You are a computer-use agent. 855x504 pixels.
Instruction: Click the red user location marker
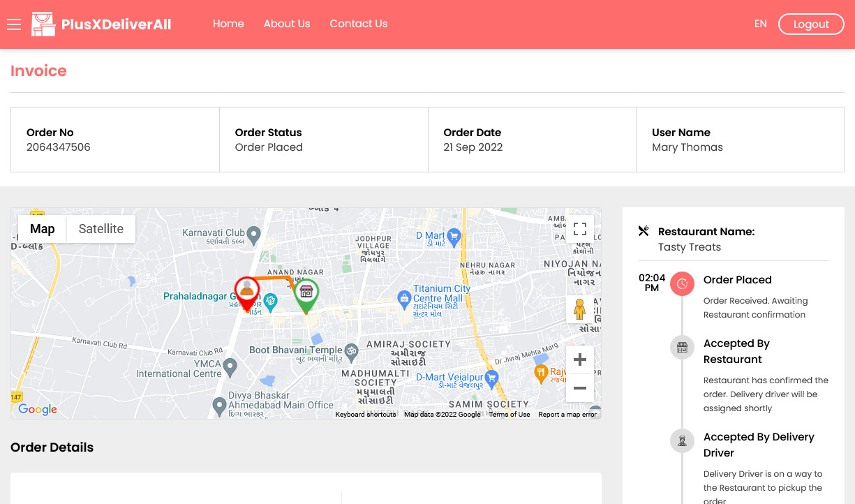coord(246,294)
